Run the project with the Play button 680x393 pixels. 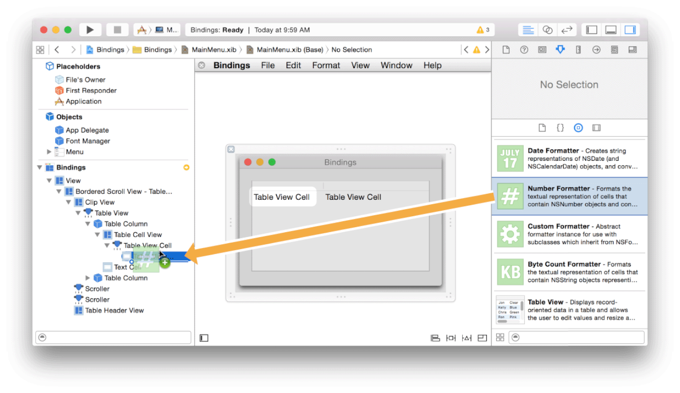click(x=90, y=29)
